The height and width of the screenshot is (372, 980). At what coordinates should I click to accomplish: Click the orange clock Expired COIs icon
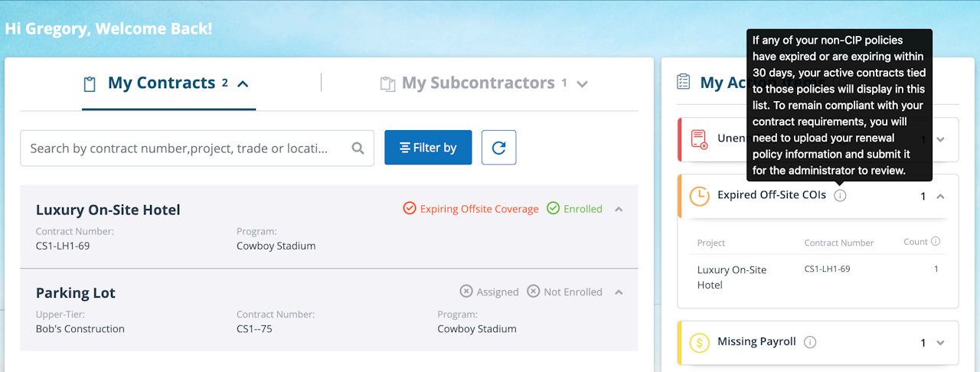(700, 196)
